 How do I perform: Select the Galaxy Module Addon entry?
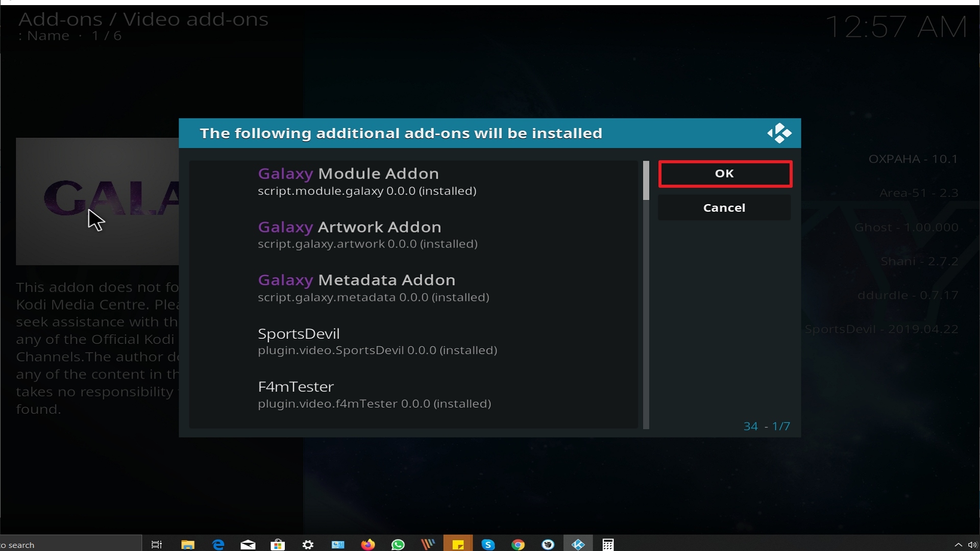(x=413, y=182)
